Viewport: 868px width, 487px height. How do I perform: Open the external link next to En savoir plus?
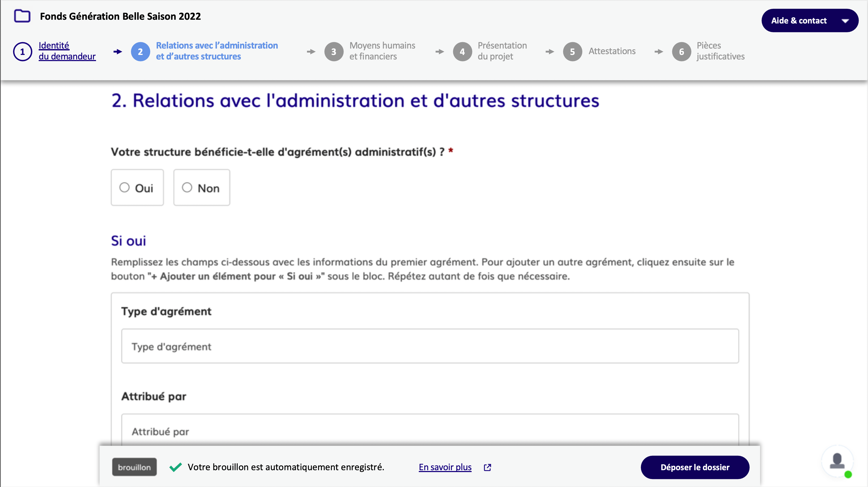pyautogui.click(x=487, y=468)
